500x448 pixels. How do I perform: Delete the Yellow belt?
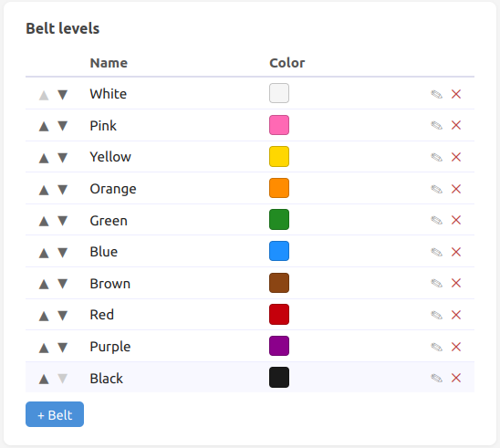[456, 157]
